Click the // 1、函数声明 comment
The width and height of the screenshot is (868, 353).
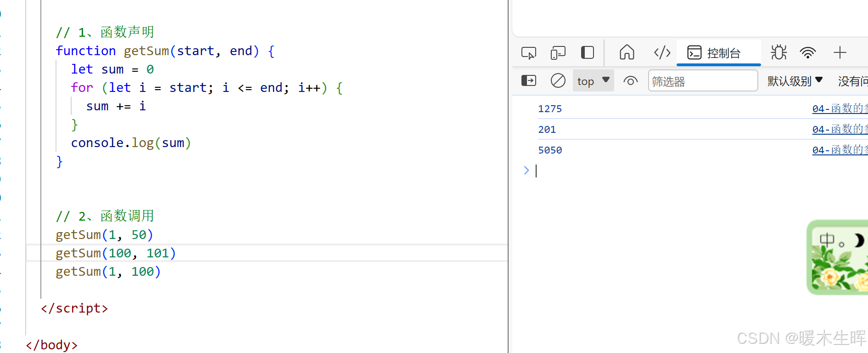point(105,32)
